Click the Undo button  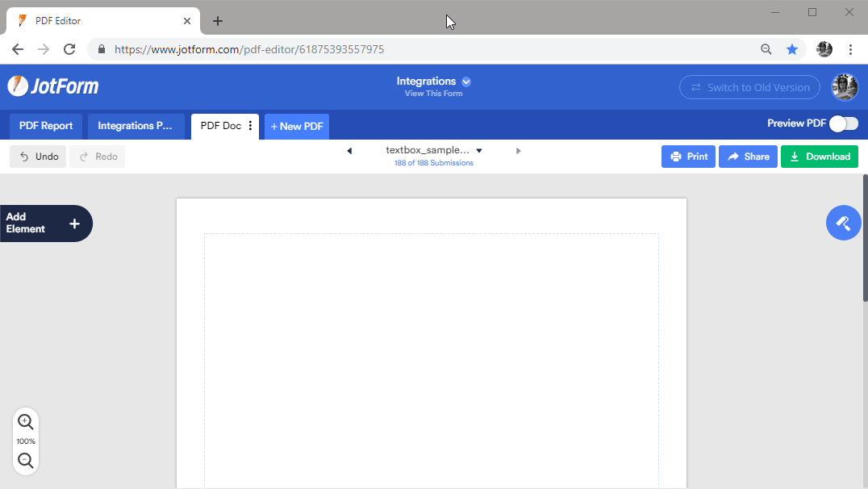pyautogui.click(x=38, y=157)
